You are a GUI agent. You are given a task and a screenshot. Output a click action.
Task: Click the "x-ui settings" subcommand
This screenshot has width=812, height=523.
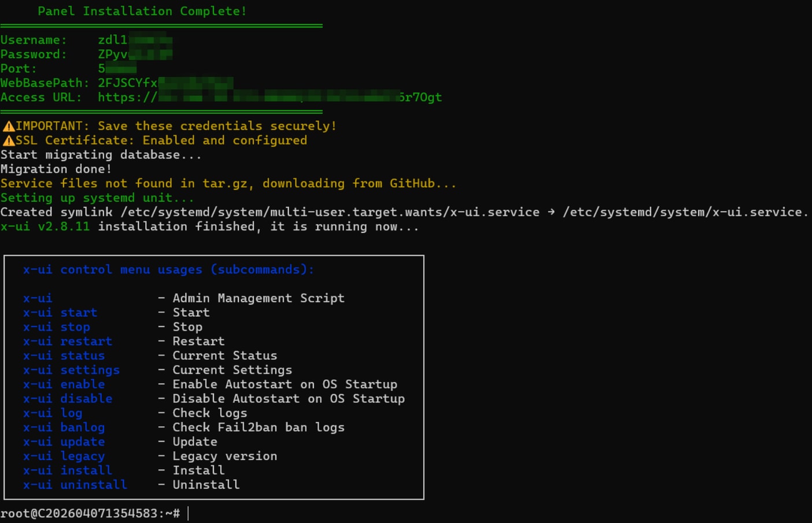(x=71, y=370)
